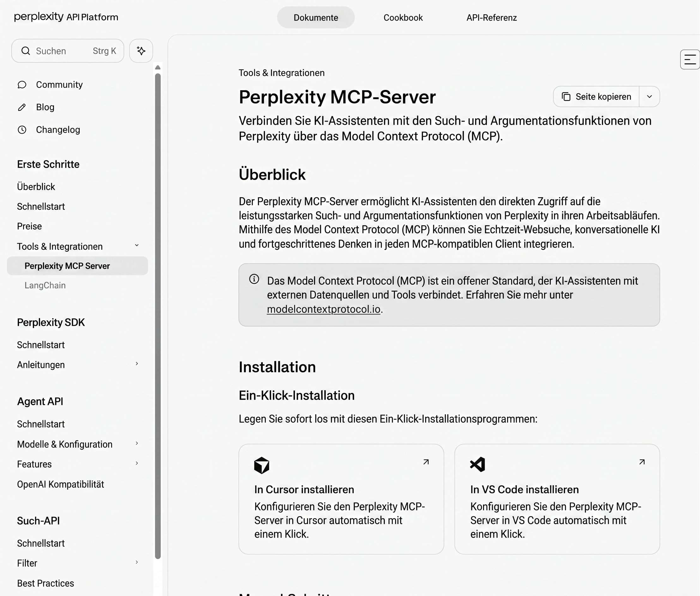This screenshot has height=596, width=700.
Task: Open the table of contents panel icon
Action: [x=690, y=60]
